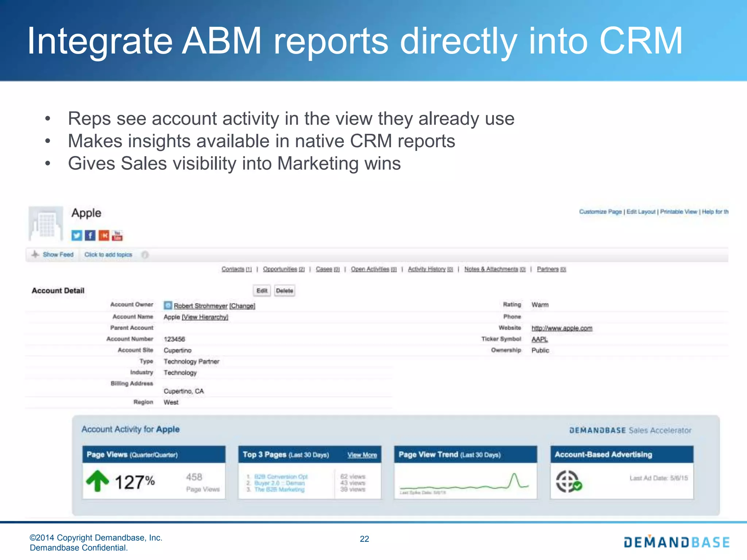Open the Printable View link
747x560 pixels.
click(x=678, y=212)
